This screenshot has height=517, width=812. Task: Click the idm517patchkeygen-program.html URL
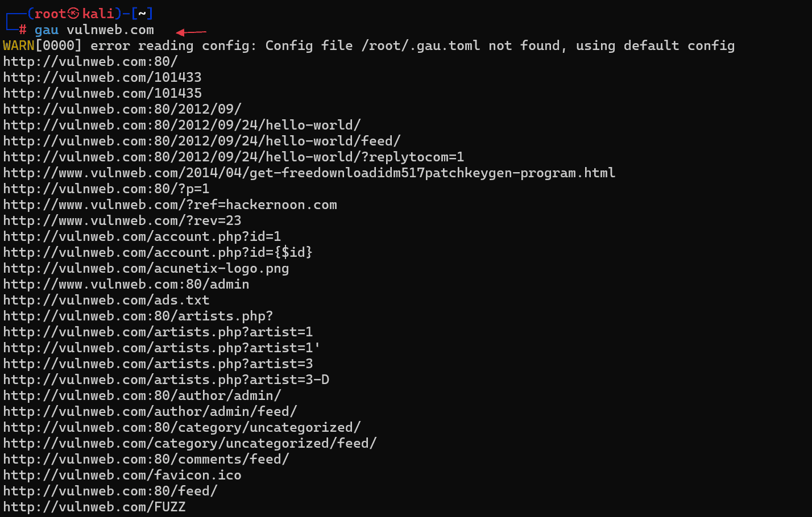click(309, 173)
